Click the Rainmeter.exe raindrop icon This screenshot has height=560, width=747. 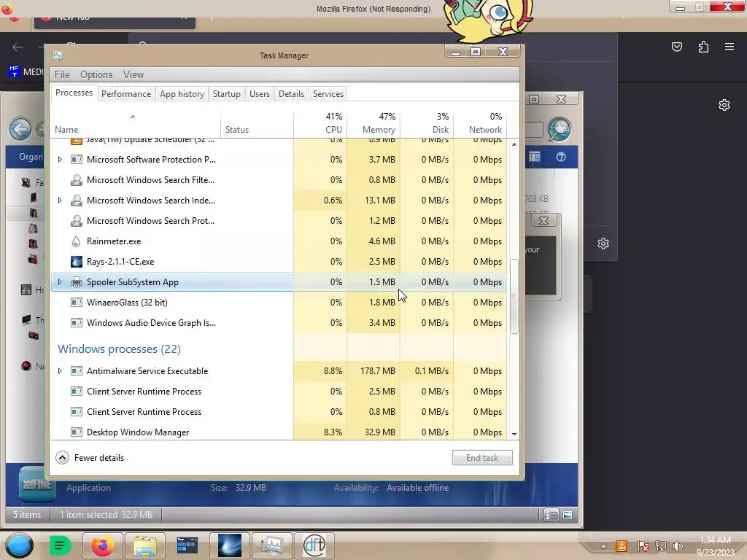tap(76, 241)
